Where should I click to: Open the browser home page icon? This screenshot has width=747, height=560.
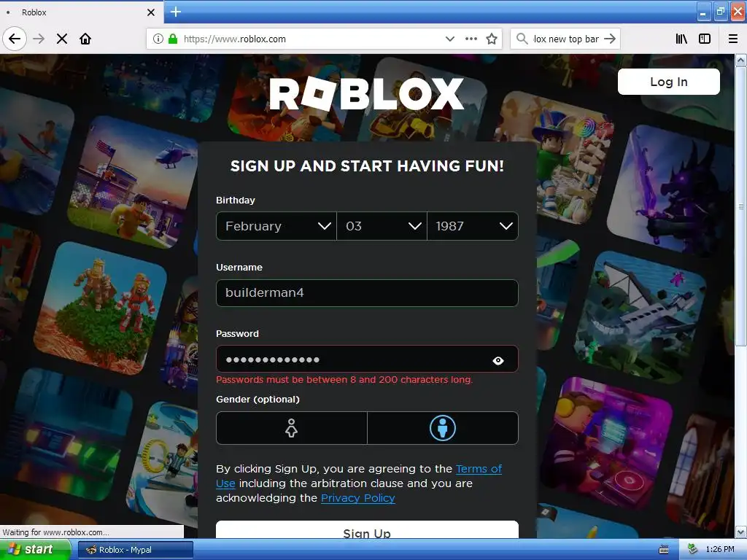[x=85, y=39]
